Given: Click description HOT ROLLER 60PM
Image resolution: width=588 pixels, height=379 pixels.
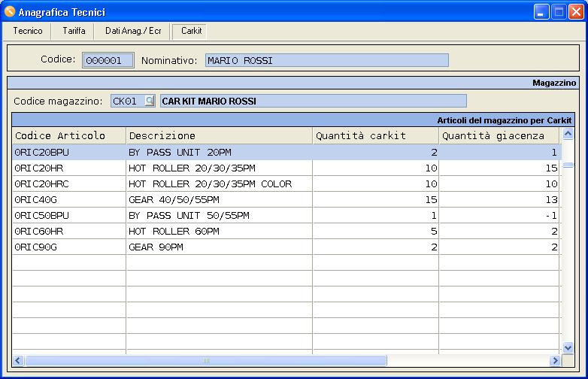Looking at the screenshot, I should 174,231.
